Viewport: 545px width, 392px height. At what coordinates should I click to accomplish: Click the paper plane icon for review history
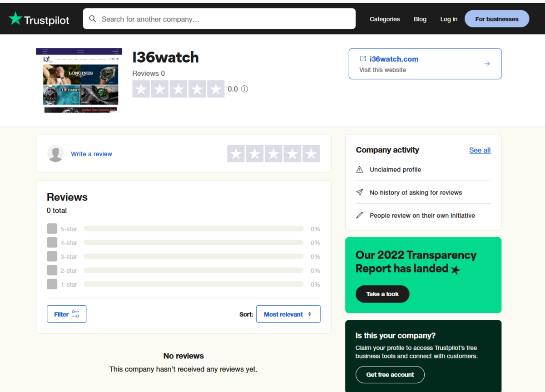coord(360,192)
